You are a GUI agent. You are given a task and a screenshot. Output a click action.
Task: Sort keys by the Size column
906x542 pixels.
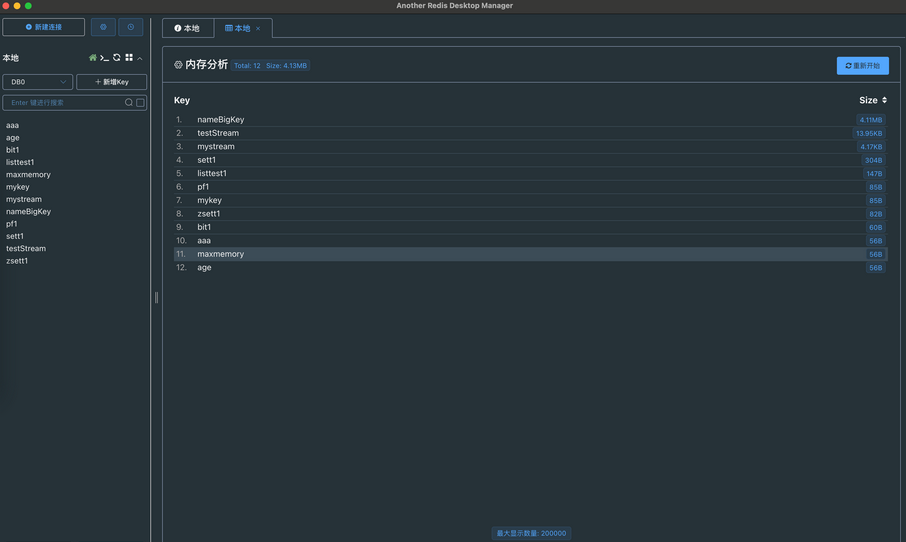[x=872, y=100]
